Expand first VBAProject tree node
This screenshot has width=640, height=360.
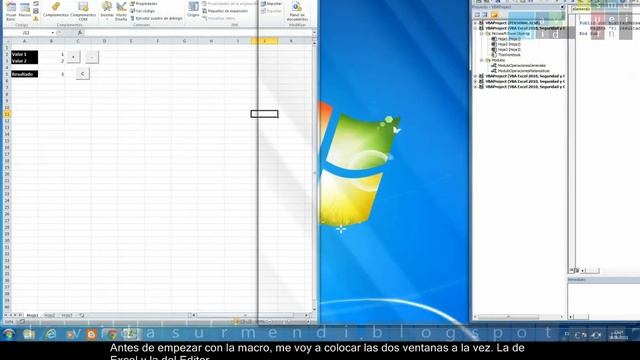point(476,23)
